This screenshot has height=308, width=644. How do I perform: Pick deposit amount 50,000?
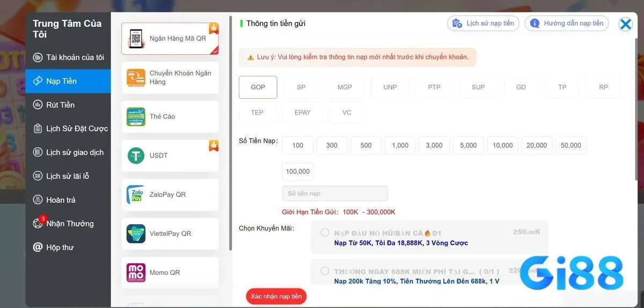571,145
